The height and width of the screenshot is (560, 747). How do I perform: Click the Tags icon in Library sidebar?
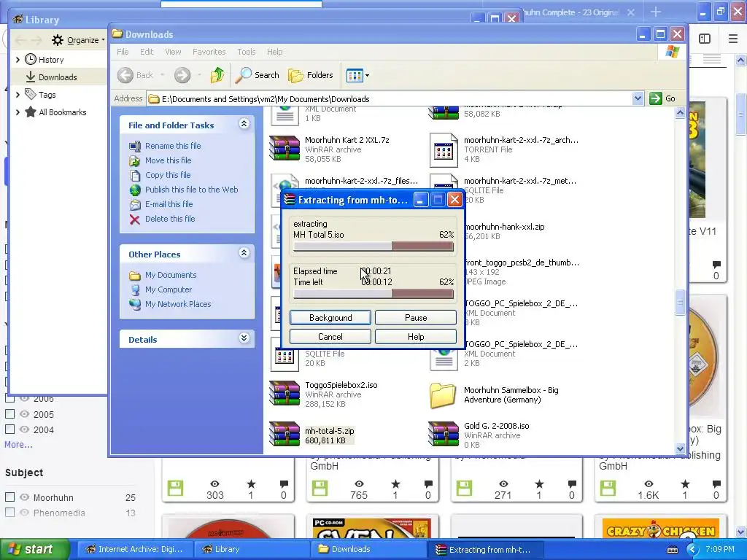click(x=31, y=94)
